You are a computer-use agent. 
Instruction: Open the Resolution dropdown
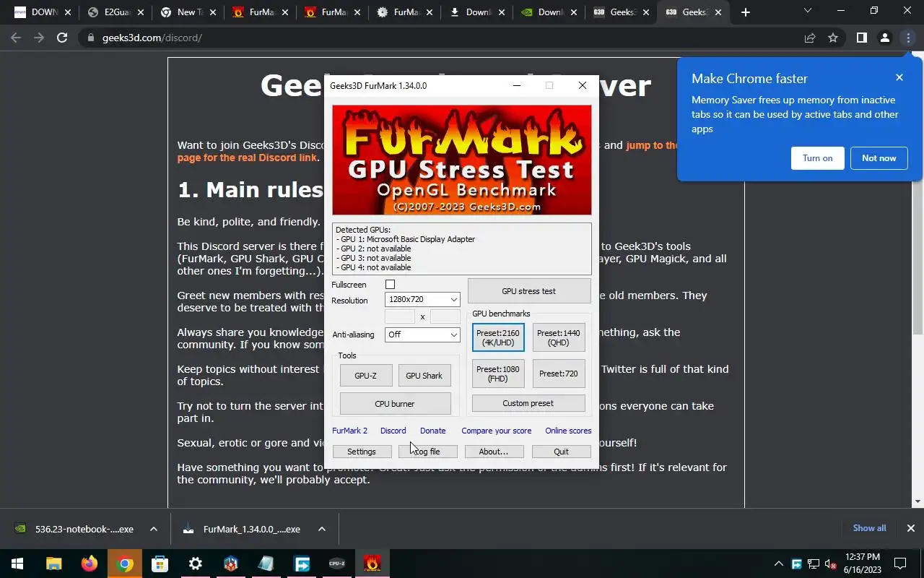click(x=422, y=299)
